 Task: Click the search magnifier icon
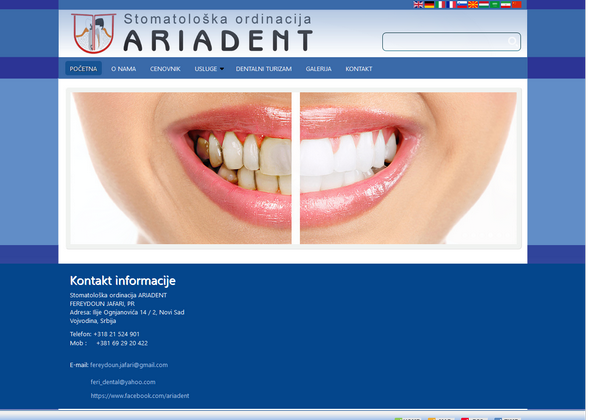512,42
